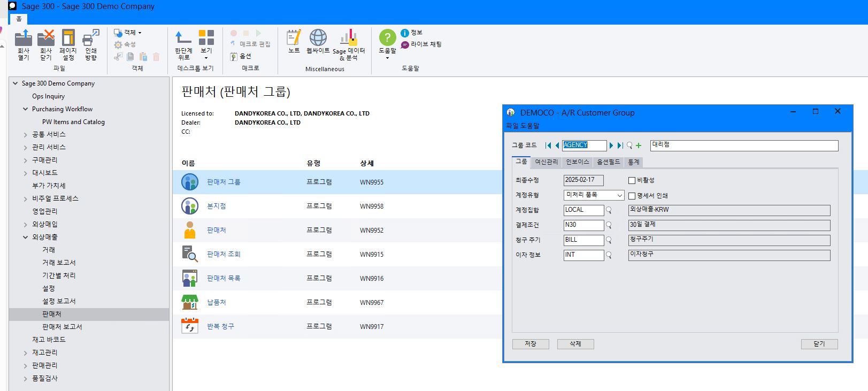Open the 파일 menu in Customer Group
The width and height of the screenshot is (868, 391).
[512, 126]
